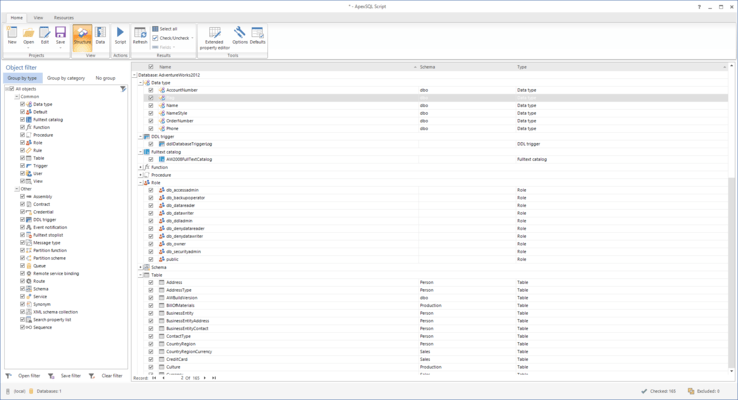Screen dimensions: 738x400
Task: Click the scroll down arrow of grid
Action: coord(731,371)
